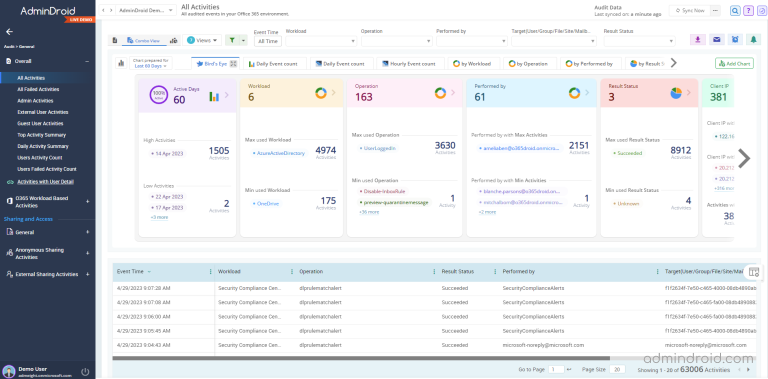This screenshot has height=379, width=768.
Task: Expand O365 Workload Based Activities section
Action: tap(88, 201)
